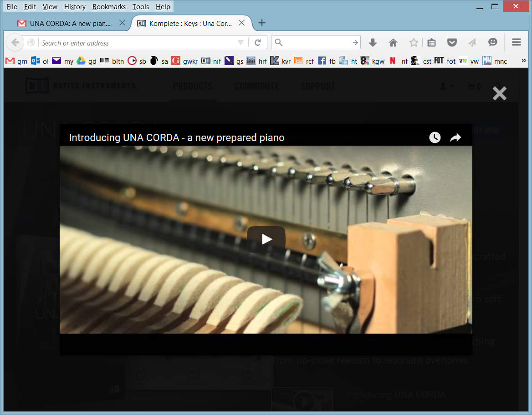532x415 pixels.
Task: Open the fb Facebook bookmark
Action: (x=327, y=61)
